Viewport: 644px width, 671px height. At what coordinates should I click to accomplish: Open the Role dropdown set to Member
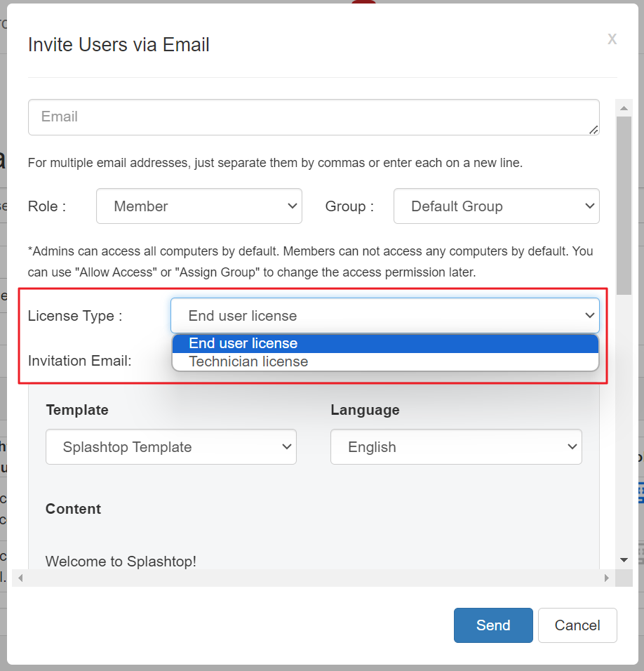pos(199,206)
